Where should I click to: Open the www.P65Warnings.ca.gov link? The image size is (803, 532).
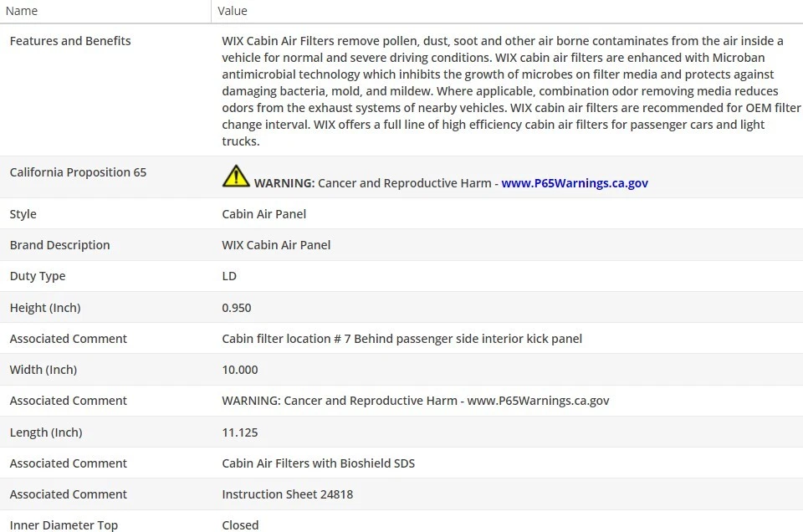click(x=575, y=183)
